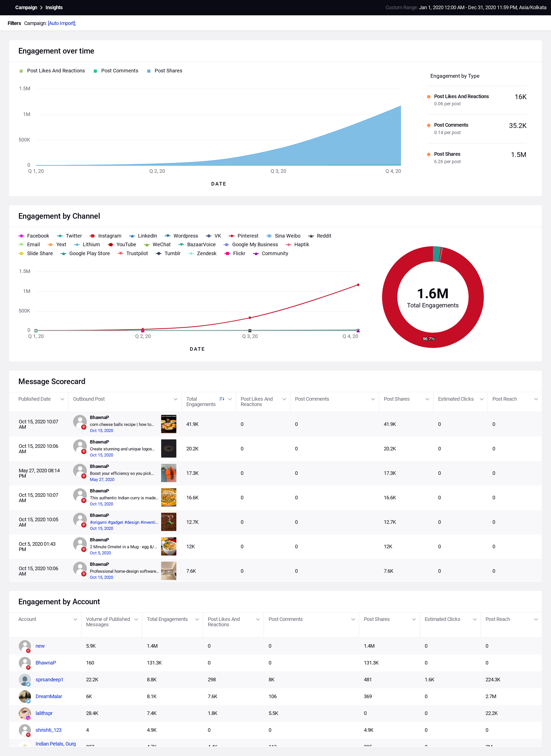Click the Pinterest legend marker icon
Screen dimensions: 551x756
(x=231, y=236)
